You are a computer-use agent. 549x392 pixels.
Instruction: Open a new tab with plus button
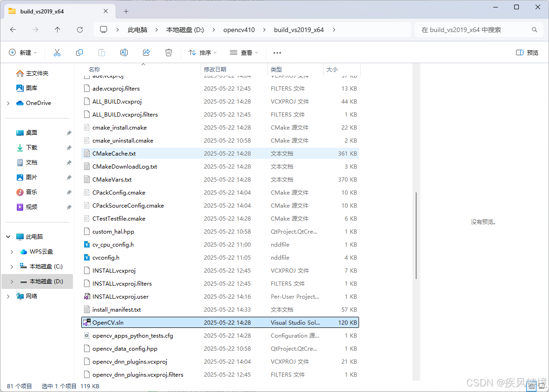126,11
